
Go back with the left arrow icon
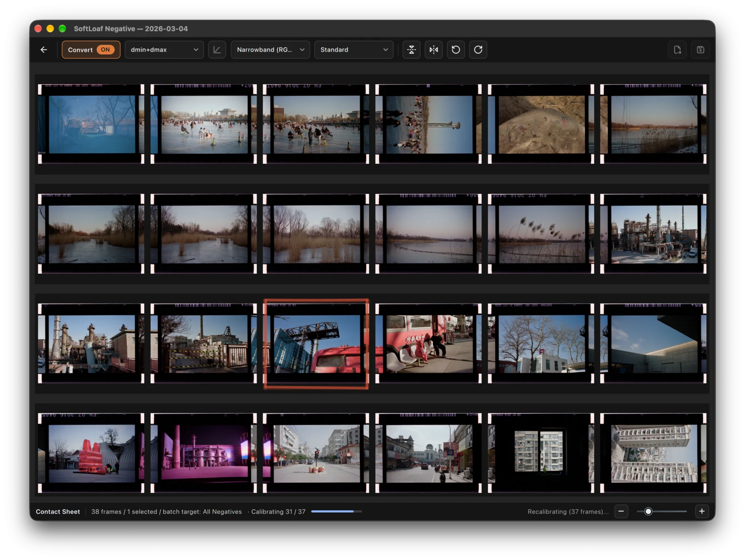pos(44,50)
